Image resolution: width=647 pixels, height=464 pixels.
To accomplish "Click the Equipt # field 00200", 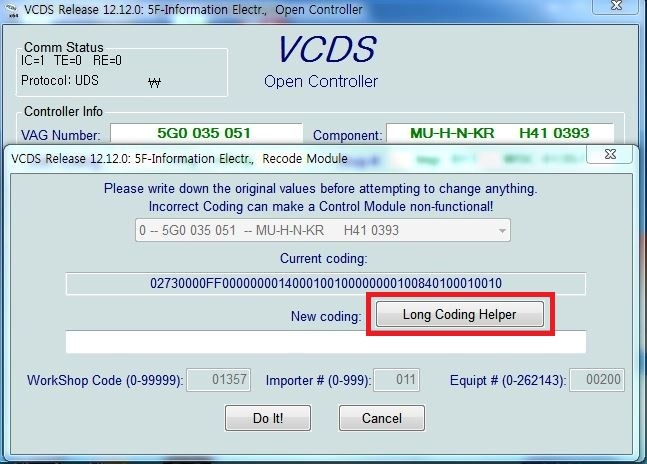I will pyautogui.click(x=597, y=379).
